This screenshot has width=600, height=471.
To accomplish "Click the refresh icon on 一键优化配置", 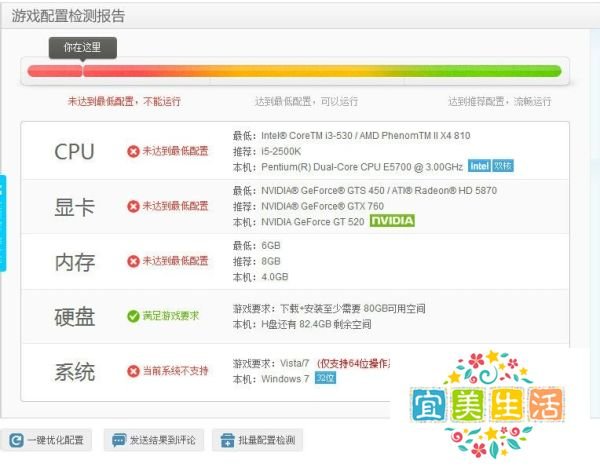I will 16,440.
